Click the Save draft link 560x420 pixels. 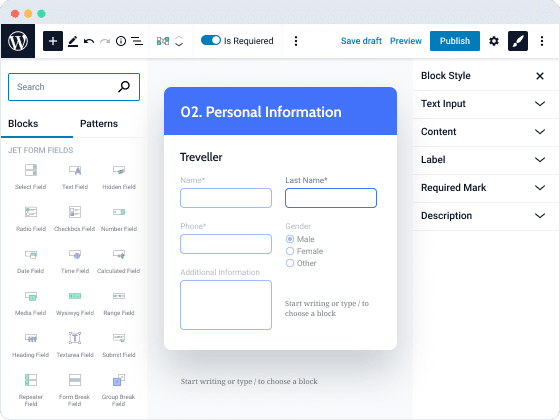click(x=361, y=41)
